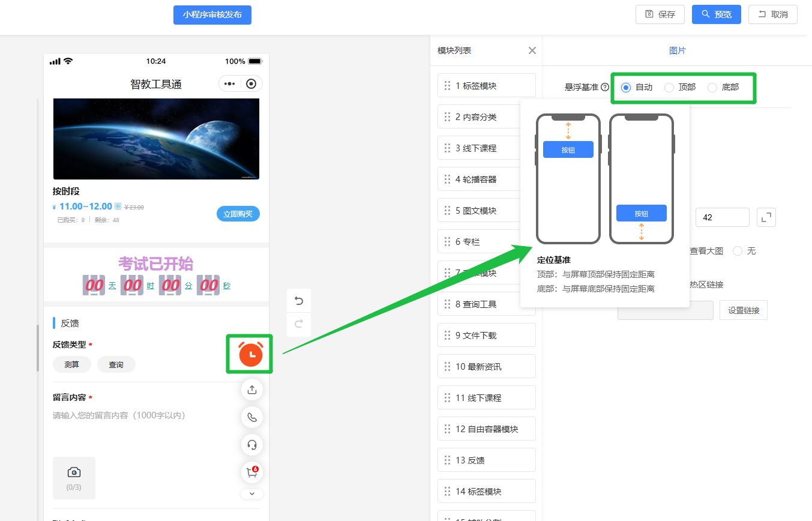Click the floating baseline help question icon

click(605, 87)
